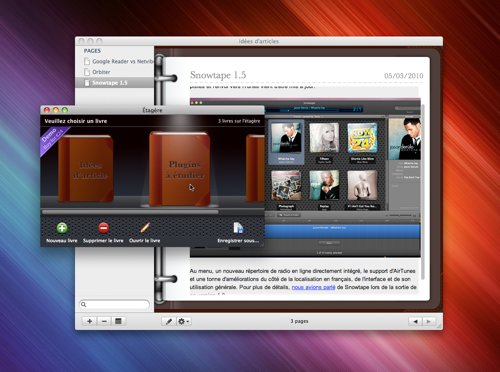The image size is (500, 372).
Task: Minimize the Étagère window with yellow button
Action: pyautogui.click(x=56, y=110)
